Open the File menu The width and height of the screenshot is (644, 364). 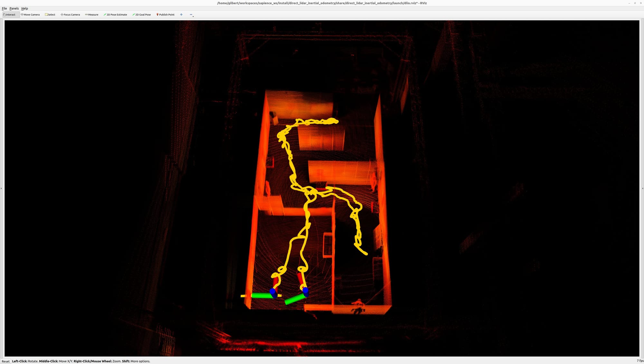4,8
